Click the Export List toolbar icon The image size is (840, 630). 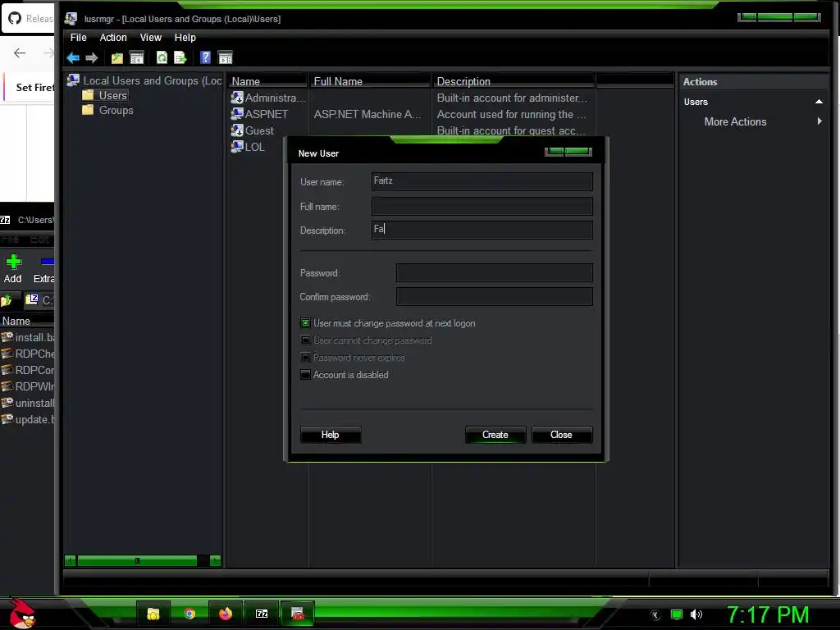coord(180,58)
